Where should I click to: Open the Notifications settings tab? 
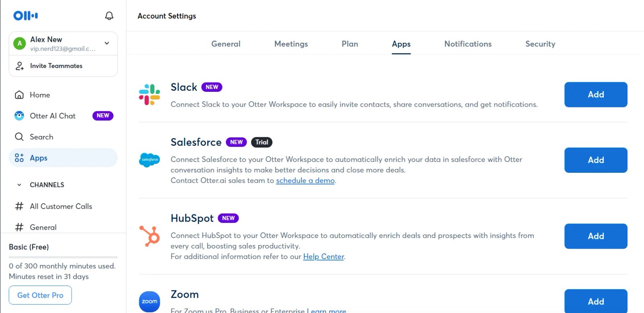click(x=468, y=44)
